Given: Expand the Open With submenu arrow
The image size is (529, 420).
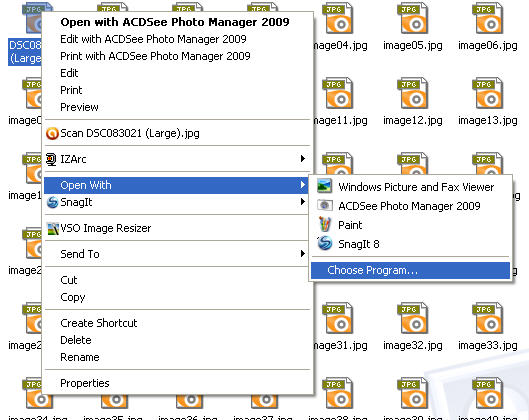Looking at the screenshot, I should coord(303,185).
